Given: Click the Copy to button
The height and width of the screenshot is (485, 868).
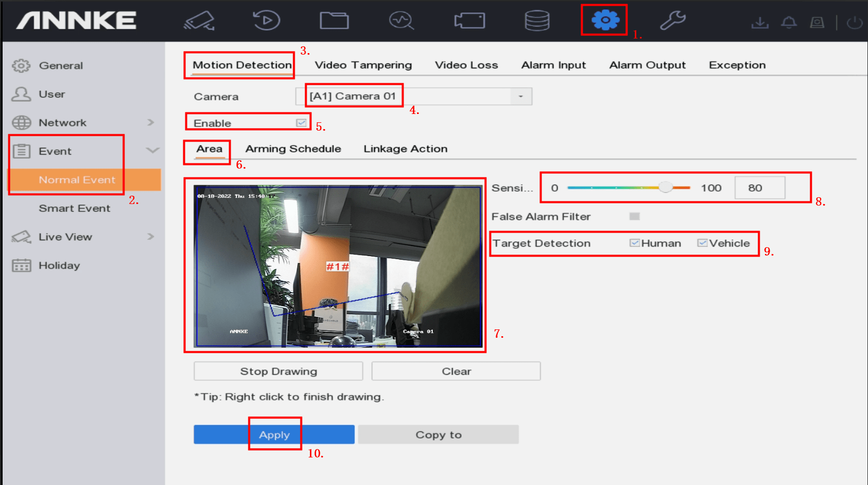Looking at the screenshot, I should click(438, 434).
